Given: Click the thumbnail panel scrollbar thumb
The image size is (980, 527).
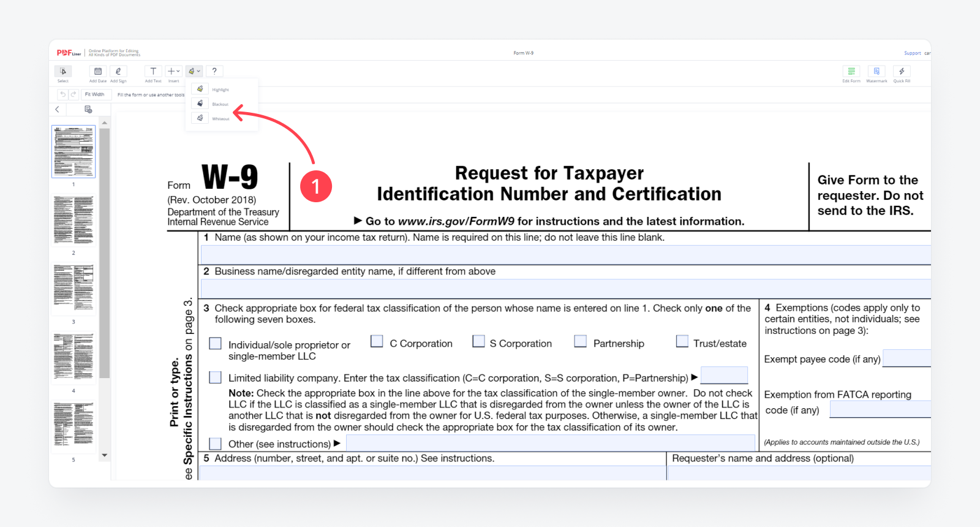Looking at the screenshot, I should 105,253.
